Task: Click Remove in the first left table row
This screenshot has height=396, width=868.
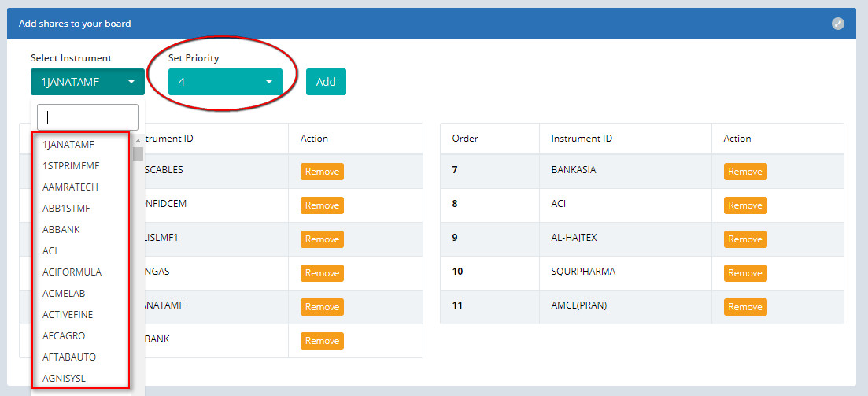Action: (x=322, y=172)
